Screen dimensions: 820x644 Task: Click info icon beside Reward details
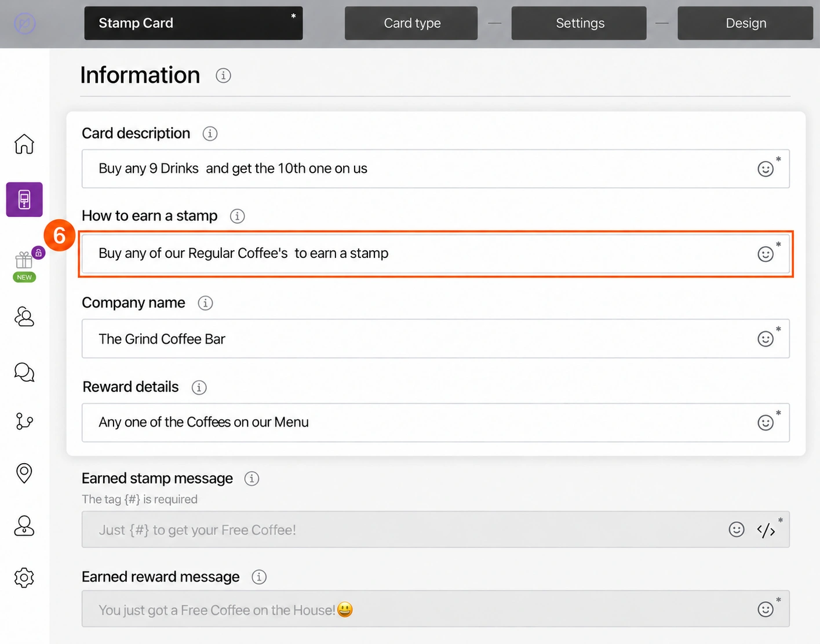click(199, 387)
